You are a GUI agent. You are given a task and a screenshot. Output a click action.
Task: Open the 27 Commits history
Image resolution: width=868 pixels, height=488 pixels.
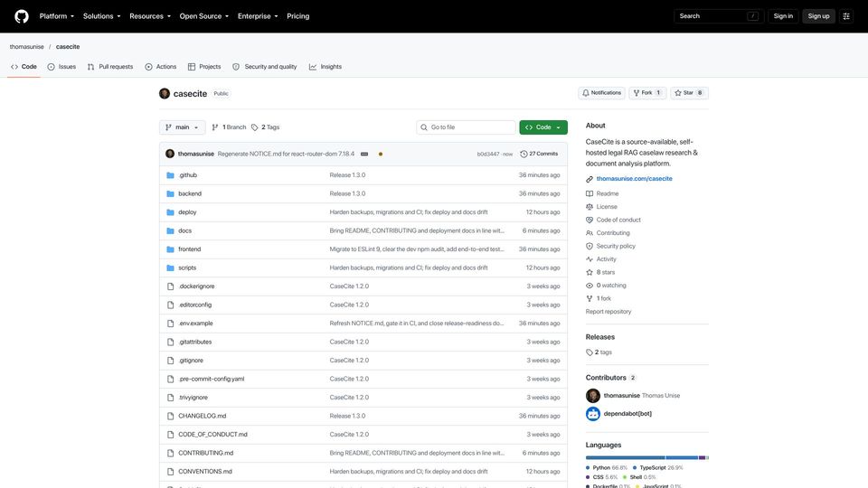539,154
